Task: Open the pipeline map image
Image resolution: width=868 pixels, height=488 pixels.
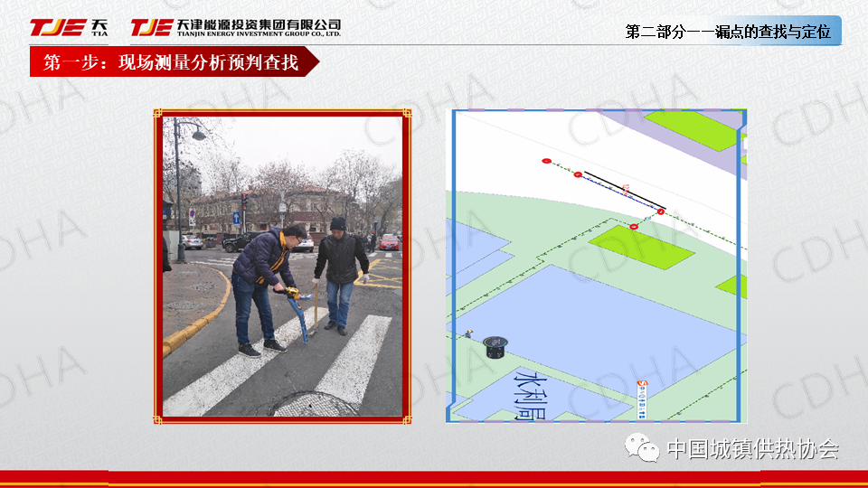Action: click(597, 266)
